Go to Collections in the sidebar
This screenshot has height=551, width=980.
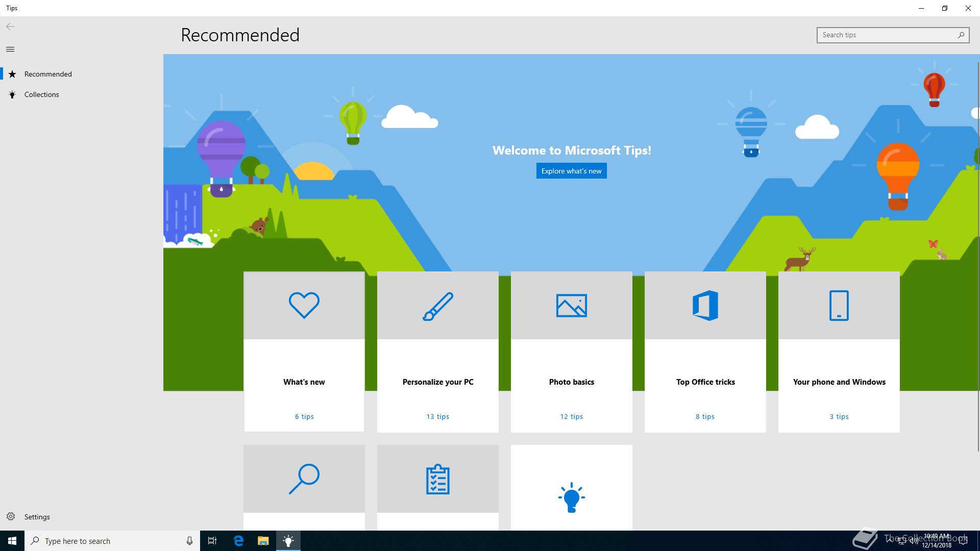click(x=82, y=94)
